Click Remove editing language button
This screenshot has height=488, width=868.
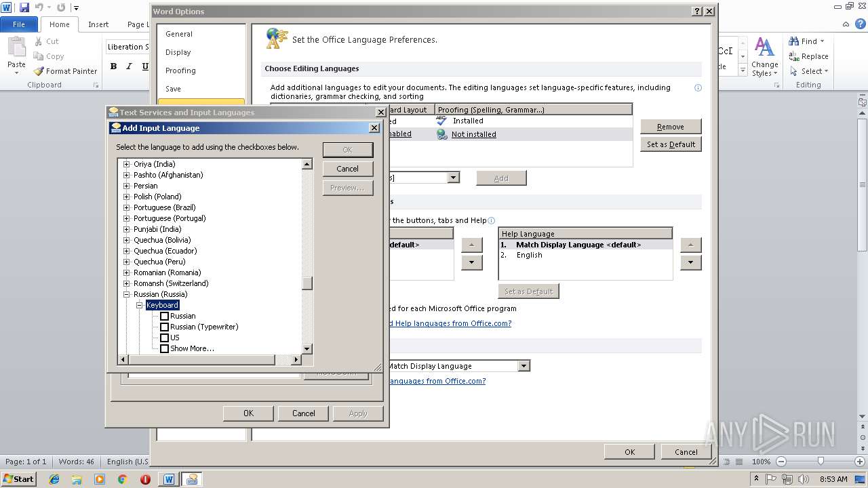click(x=670, y=127)
